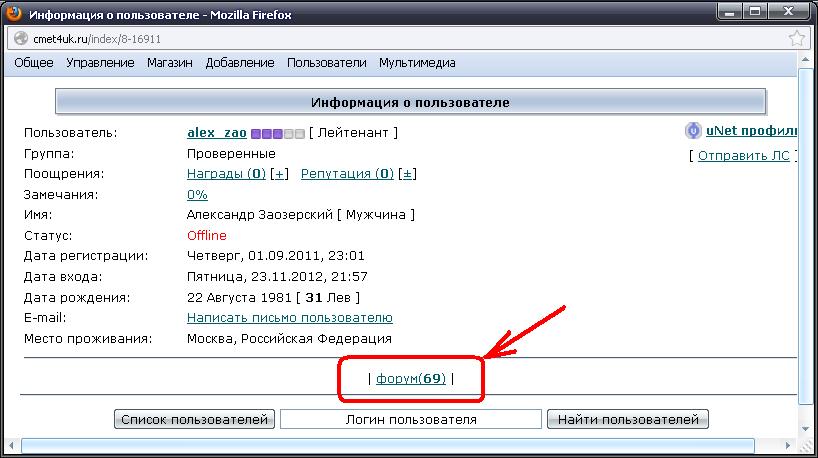The height and width of the screenshot is (458, 818).
Task: Click login date Пятница, 23.11.2012, 21:57
Action: [x=277, y=276]
